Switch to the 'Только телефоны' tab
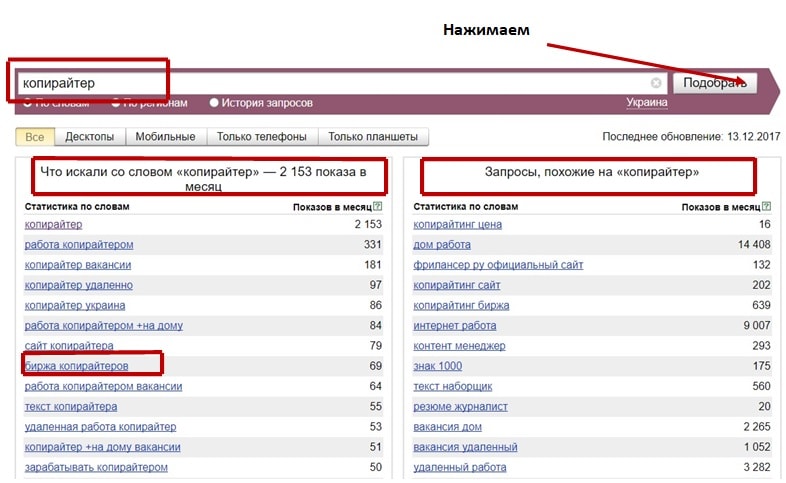Viewport: 786px width, 483px height. [262, 137]
